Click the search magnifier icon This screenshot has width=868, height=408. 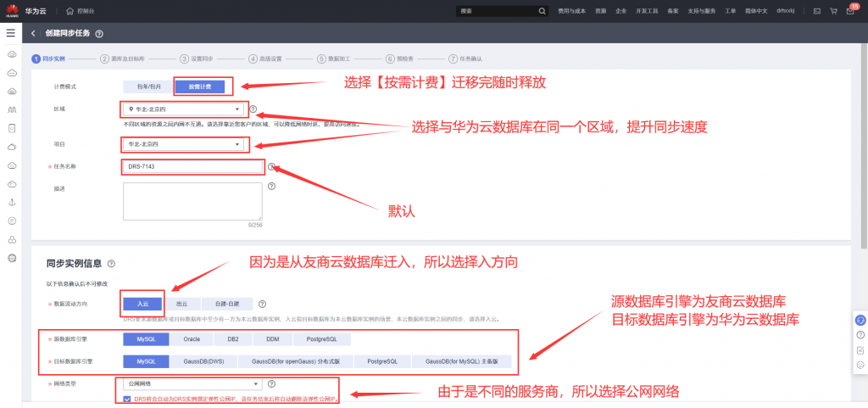[542, 11]
